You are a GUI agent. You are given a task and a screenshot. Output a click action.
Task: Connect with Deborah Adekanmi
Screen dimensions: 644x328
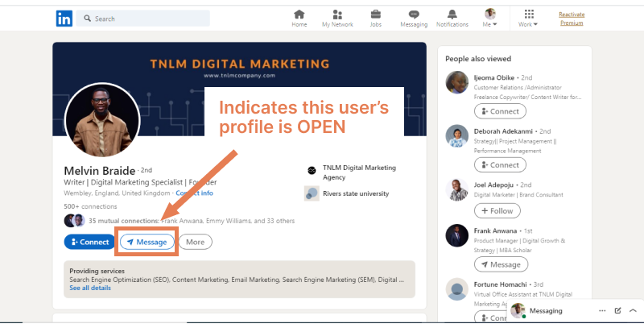(x=500, y=165)
